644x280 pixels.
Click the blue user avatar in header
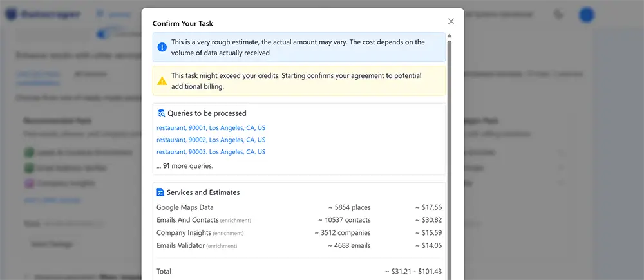click(x=587, y=15)
